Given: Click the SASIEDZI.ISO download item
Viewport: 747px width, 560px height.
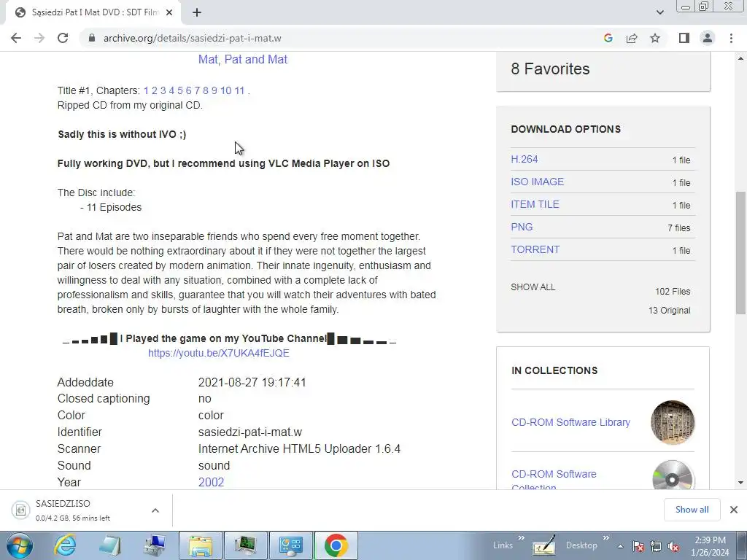Looking at the screenshot, I should tap(86, 510).
